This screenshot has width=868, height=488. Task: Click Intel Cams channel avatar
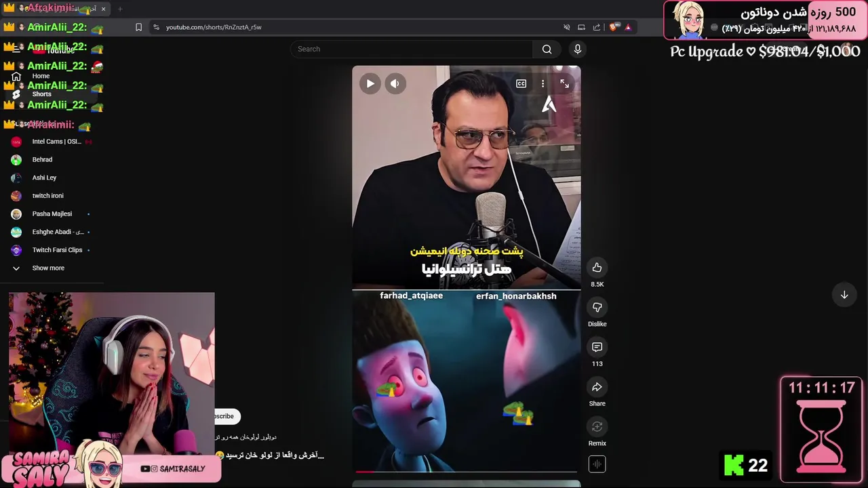tap(16, 142)
